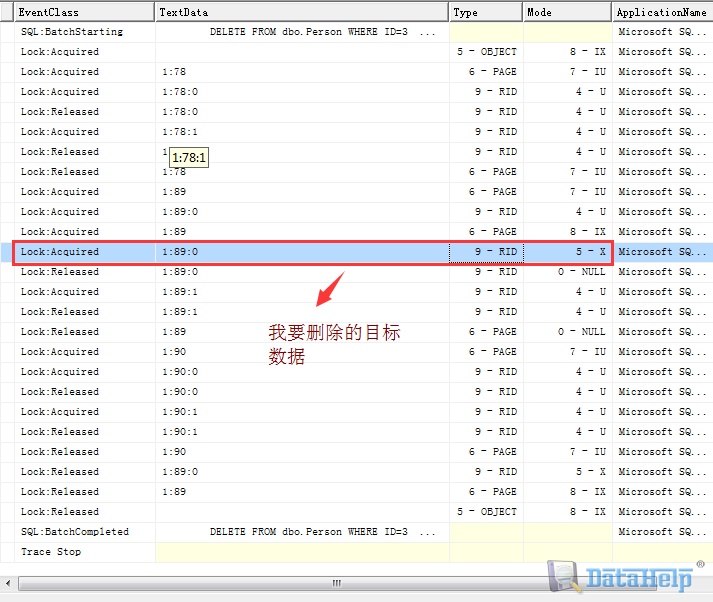Screen dimensions: 713x602
Task: Click highlighted Lock:Acquired event cell for 1:89:0
Action: point(85,252)
